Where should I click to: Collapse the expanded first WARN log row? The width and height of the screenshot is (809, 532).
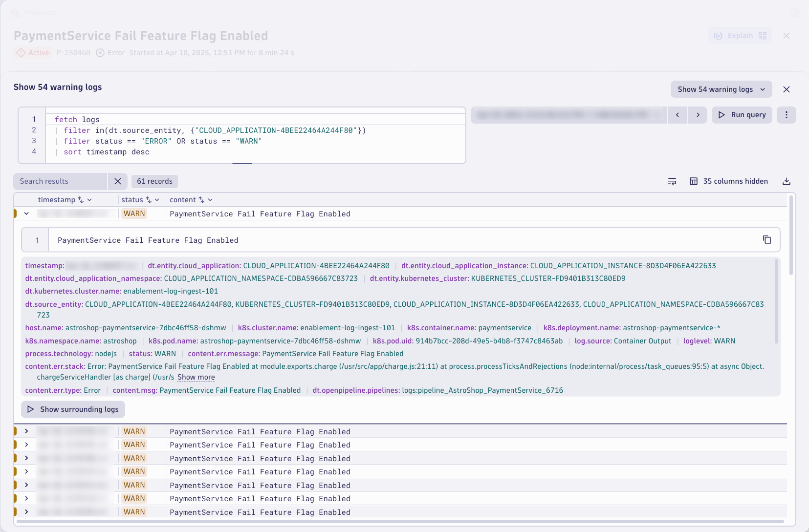tap(26, 213)
